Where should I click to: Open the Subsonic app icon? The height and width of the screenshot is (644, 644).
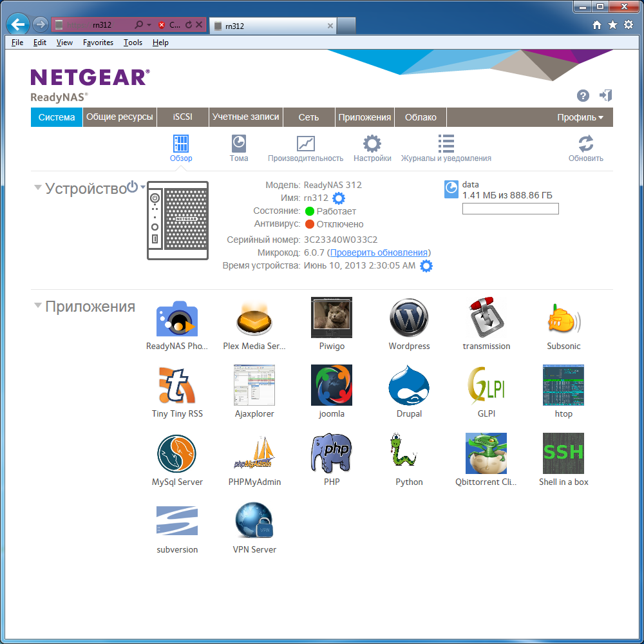click(563, 319)
